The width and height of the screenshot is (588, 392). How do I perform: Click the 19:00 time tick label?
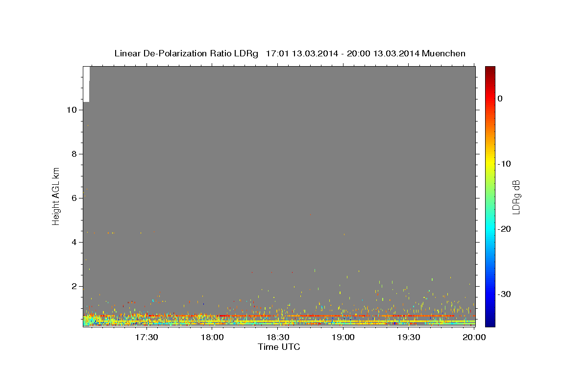343,338
